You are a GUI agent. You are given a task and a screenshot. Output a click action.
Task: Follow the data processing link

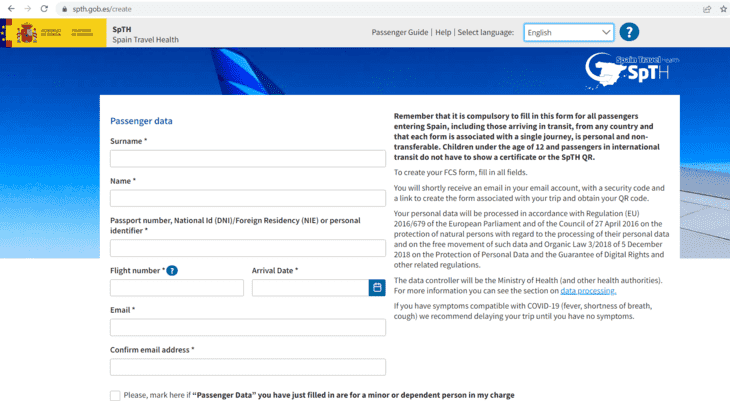point(588,291)
